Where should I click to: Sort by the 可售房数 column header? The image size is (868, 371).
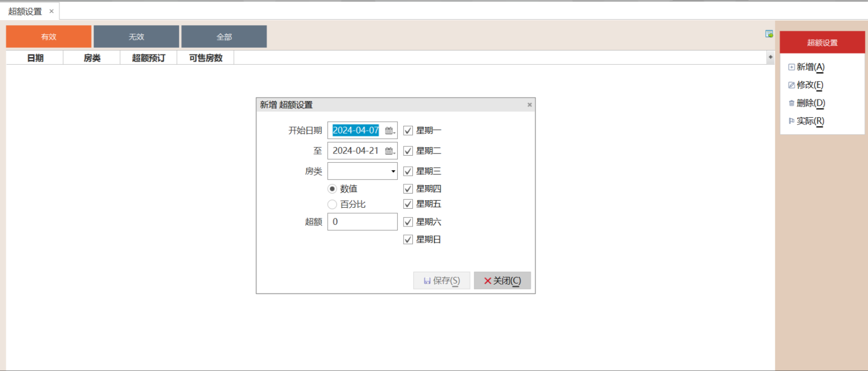(x=205, y=58)
